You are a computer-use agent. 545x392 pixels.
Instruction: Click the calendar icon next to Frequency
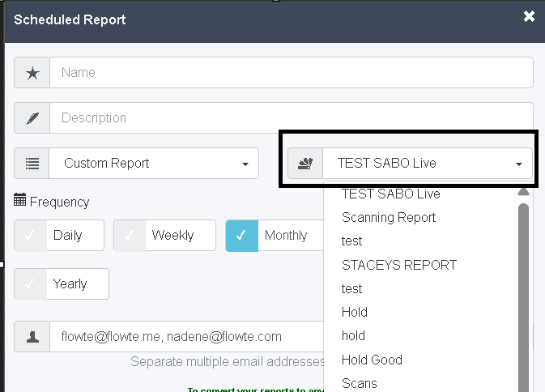tap(20, 201)
